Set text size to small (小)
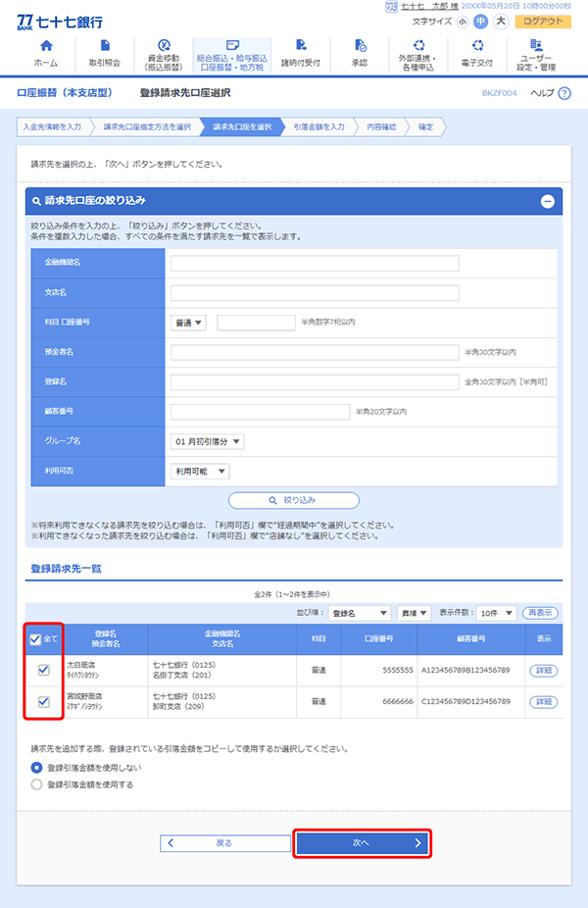The image size is (588, 908). 462,22
